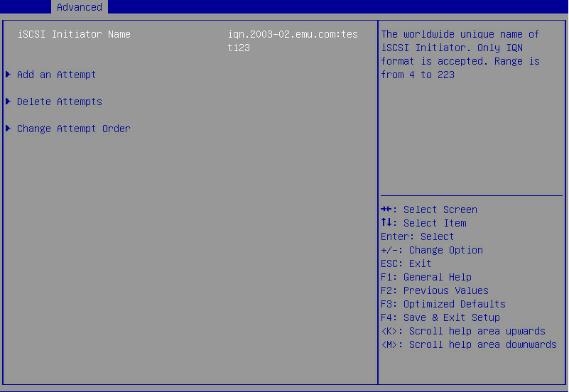Select the Advanced tab
The width and height of the screenshot is (569, 392).
(80, 7)
